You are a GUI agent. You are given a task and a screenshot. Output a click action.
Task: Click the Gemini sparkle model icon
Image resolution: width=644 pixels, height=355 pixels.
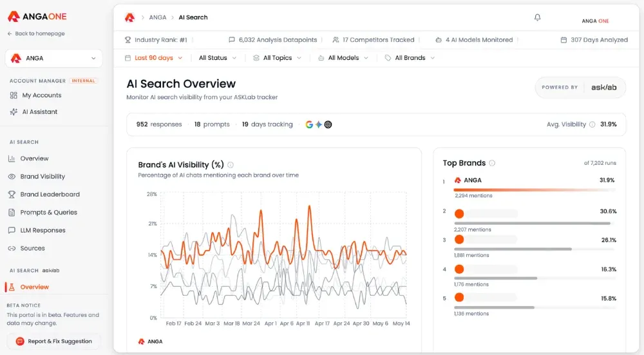click(x=319, y=124)
